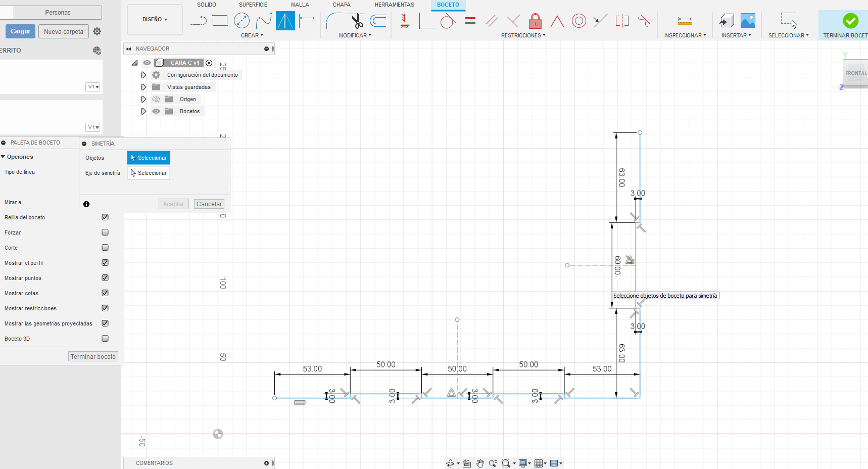Apply the Fix/Unfix lock constraint
Image resolution: width=868 pixels, height=469 pixels.
(x=535, y=21)
